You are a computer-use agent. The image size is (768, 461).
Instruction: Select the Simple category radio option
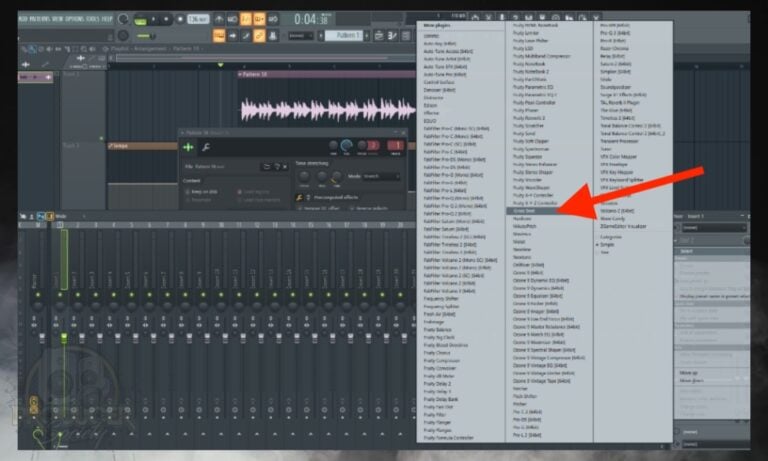pos(606,244)
